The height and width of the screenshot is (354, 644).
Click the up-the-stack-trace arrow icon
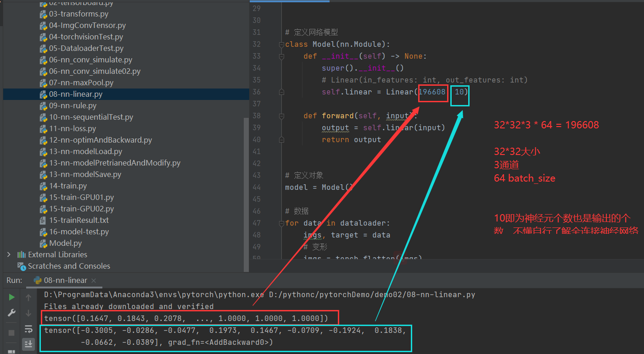(x=28, y=298)
